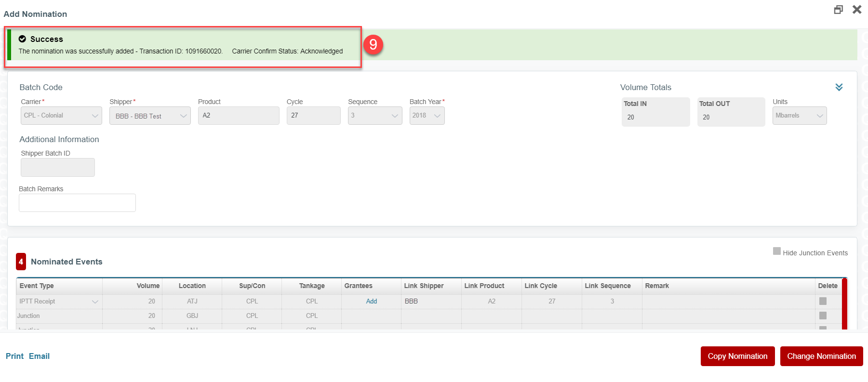Enable Hide Junction Events checkbox
This screenshot has height=382, width=868.
pyautogui.click(x=776, y=251)
